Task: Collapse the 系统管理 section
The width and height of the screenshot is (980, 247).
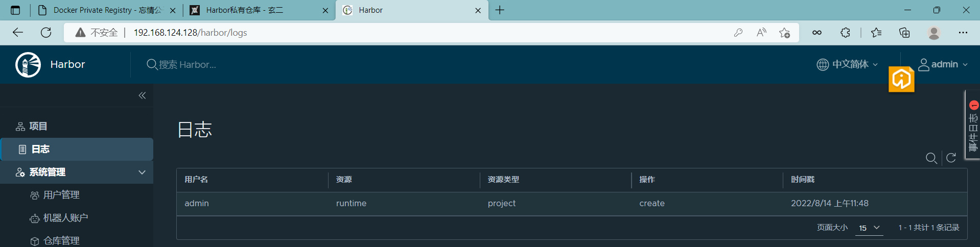Action: (142, 172)
